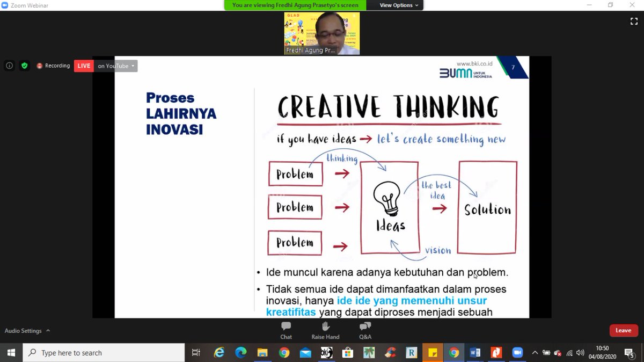The height and width of the screenshot is (362, 644).
Task: Show hidden system tray icons
Action: point(535,352)
